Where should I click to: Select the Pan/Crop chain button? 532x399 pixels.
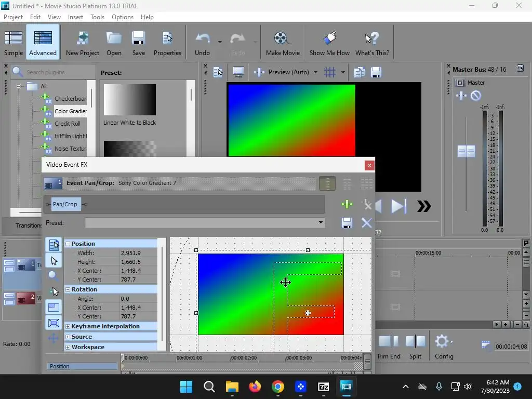[x=65, y=204]
